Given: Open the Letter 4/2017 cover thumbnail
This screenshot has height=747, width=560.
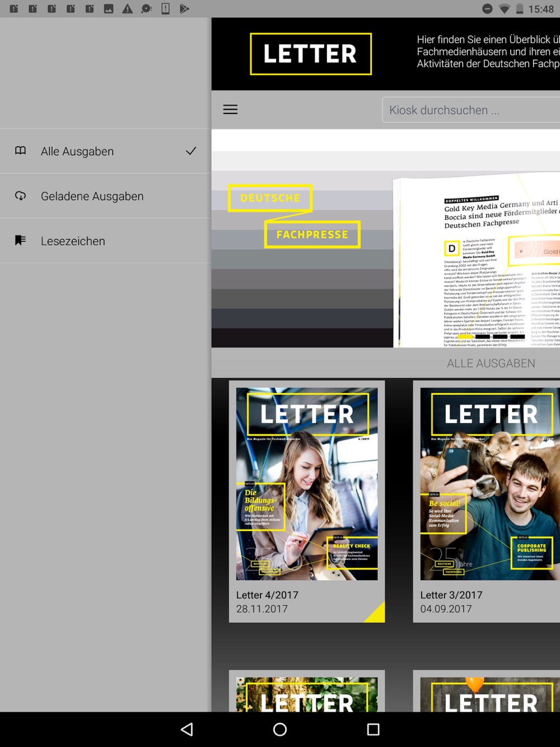Looking at the screenshot, I should click(x=307, y=484).
